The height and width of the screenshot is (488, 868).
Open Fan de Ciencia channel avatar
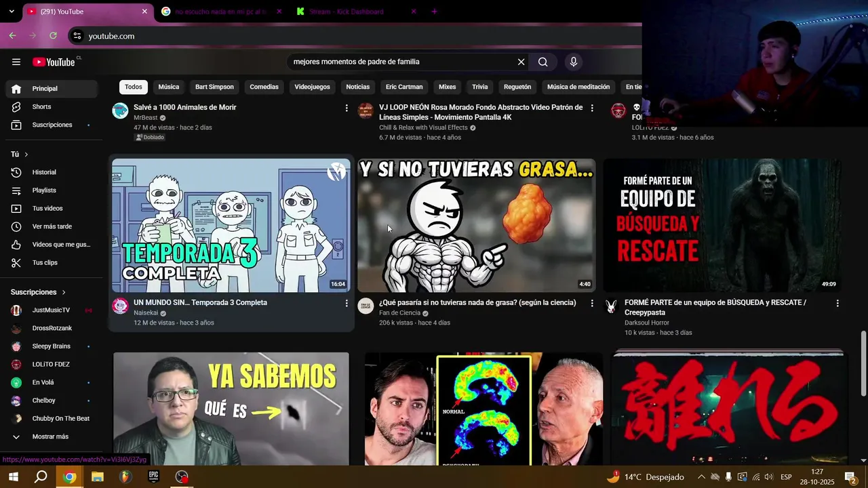point(366,306)
